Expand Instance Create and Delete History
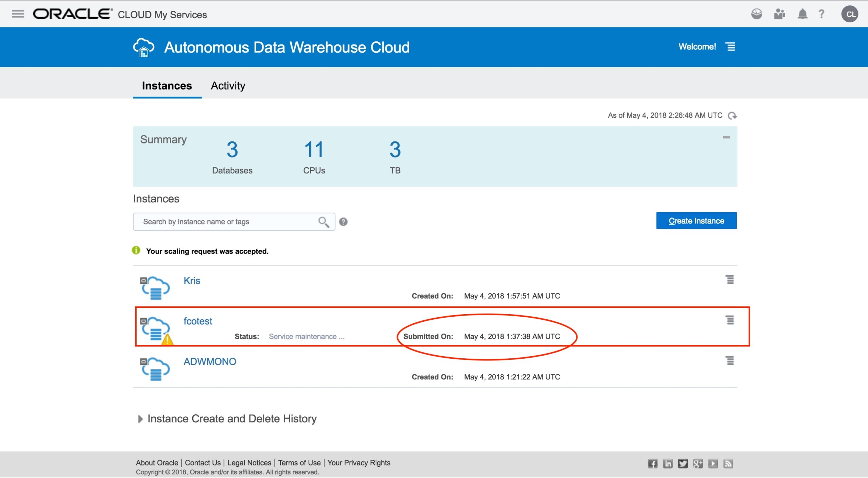The width and height of the screenshot is (868, 478). [140, 419]
